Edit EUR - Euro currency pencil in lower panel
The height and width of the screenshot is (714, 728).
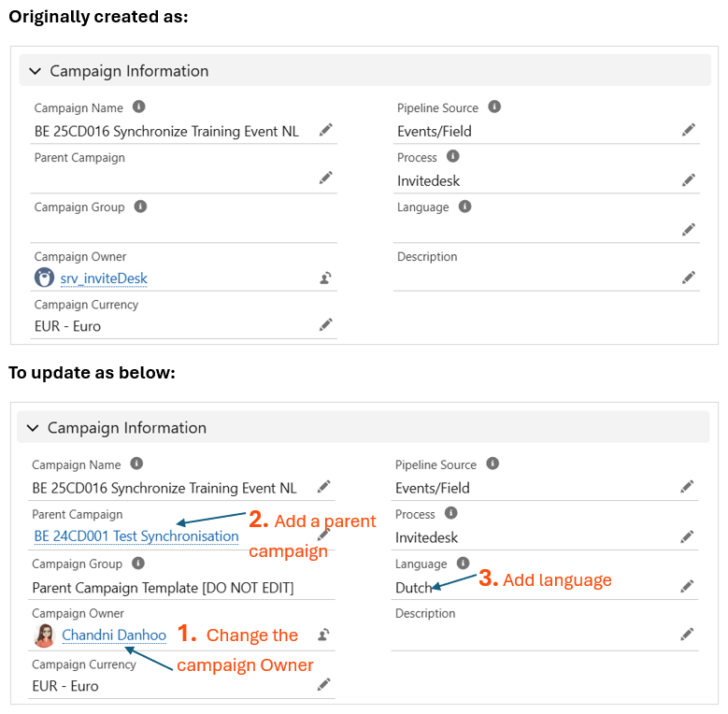point(323,685)
